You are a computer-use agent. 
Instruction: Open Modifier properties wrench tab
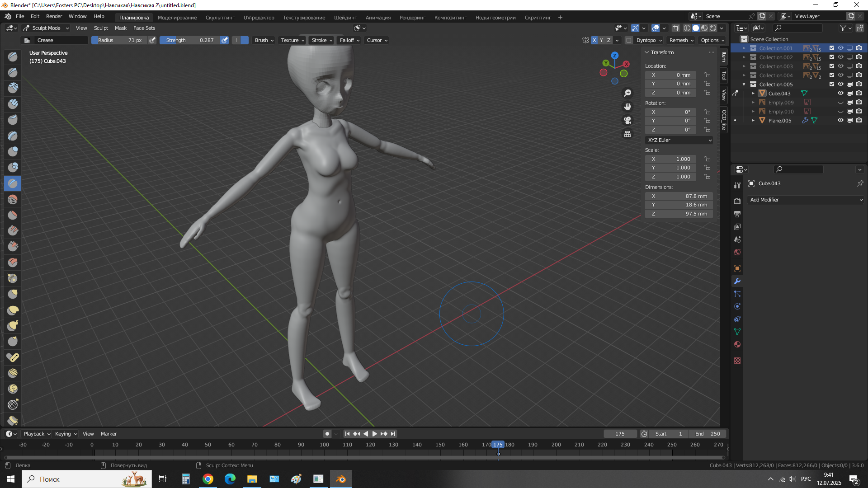pos(737,281)
